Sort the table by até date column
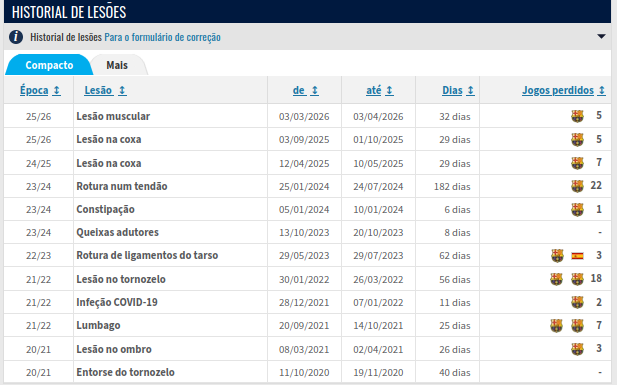 [x=379, y=90]
